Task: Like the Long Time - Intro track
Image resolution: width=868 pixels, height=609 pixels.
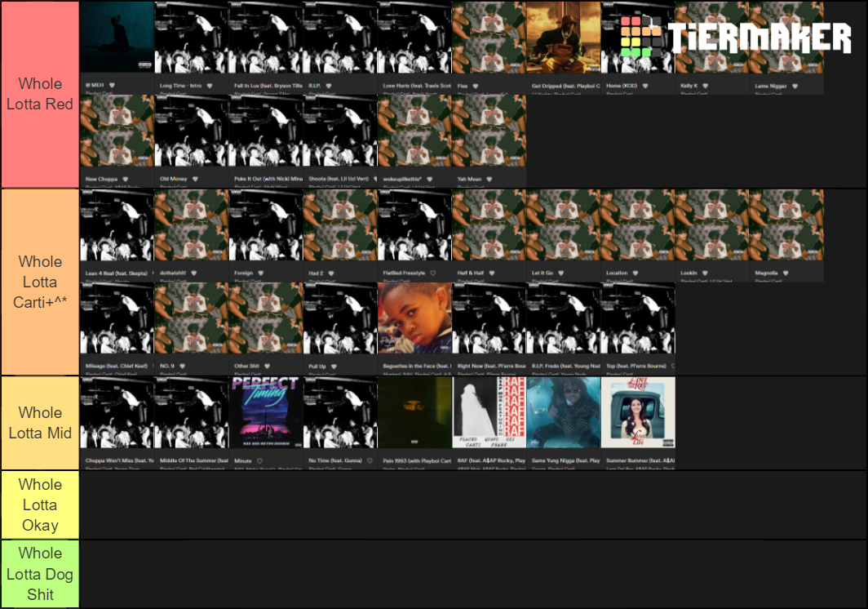Action: tap(209, 86)
